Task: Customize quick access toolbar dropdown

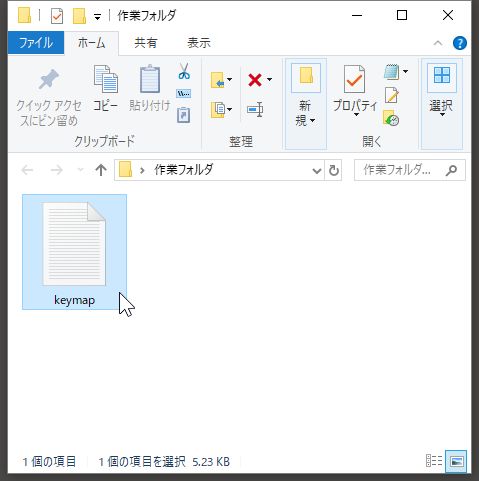Action: pyautogui.click(x=97, y=17)
